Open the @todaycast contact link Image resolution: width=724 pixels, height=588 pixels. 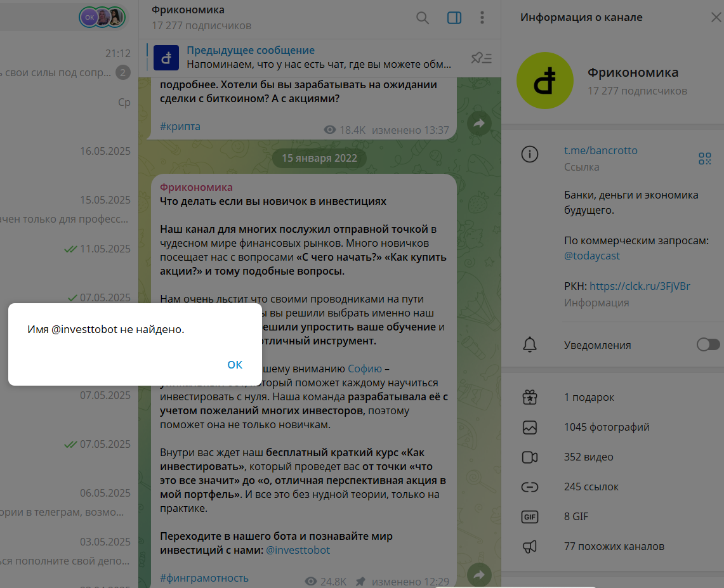pos(592,256)
